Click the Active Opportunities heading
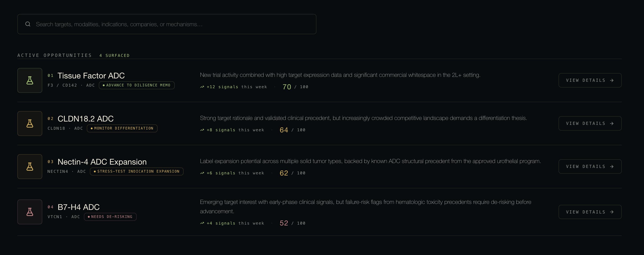 click(55, 55)
